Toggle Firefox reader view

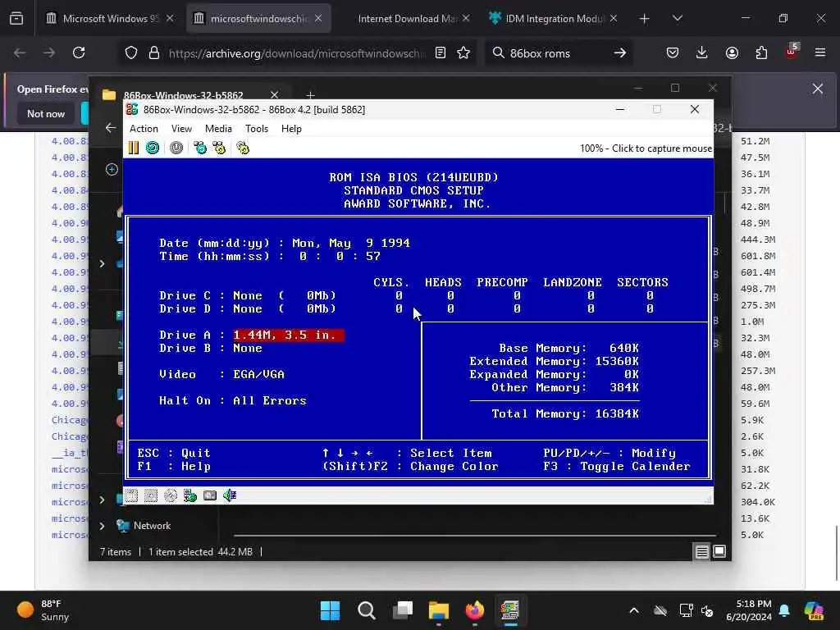(x=441, y=53)
